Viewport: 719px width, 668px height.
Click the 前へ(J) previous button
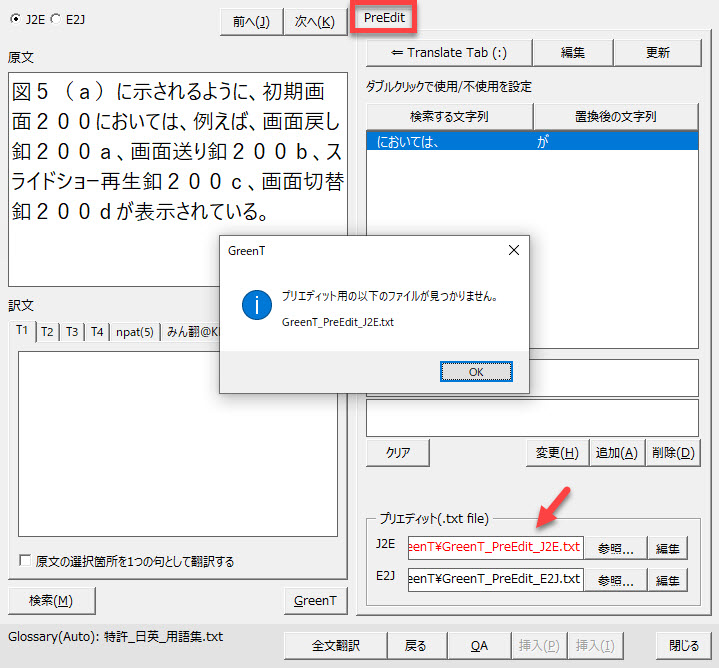[x=251, y=22]
